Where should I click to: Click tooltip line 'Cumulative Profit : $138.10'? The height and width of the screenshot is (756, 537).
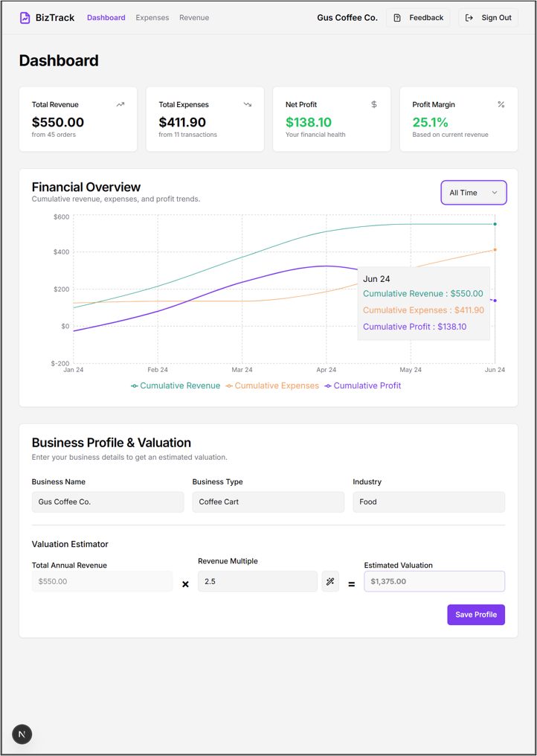click(414, 327)
